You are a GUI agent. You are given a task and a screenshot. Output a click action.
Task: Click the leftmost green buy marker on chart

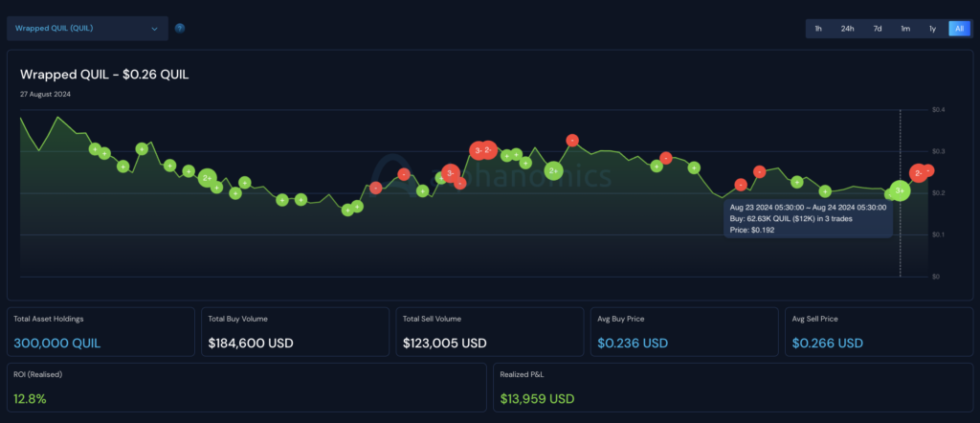tap(95, 148)
